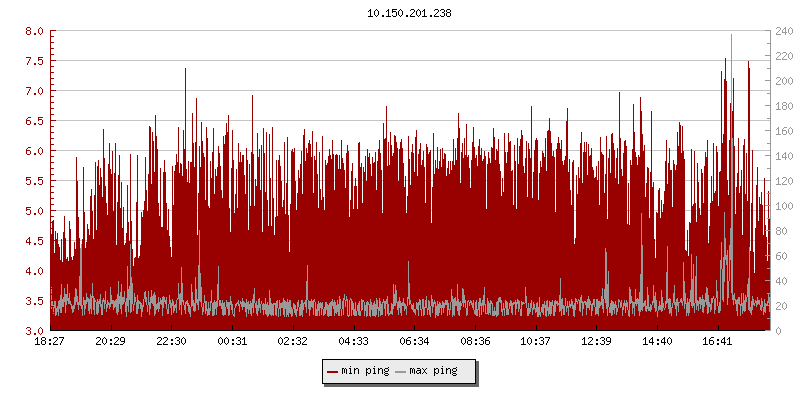The width and height of the screenshot is (800, 400).
Task: Click the 06:34 time axis label
Action: 414,342
